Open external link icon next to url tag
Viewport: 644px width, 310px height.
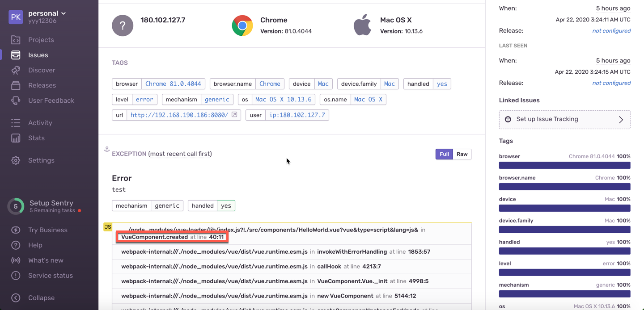[234, 115]
